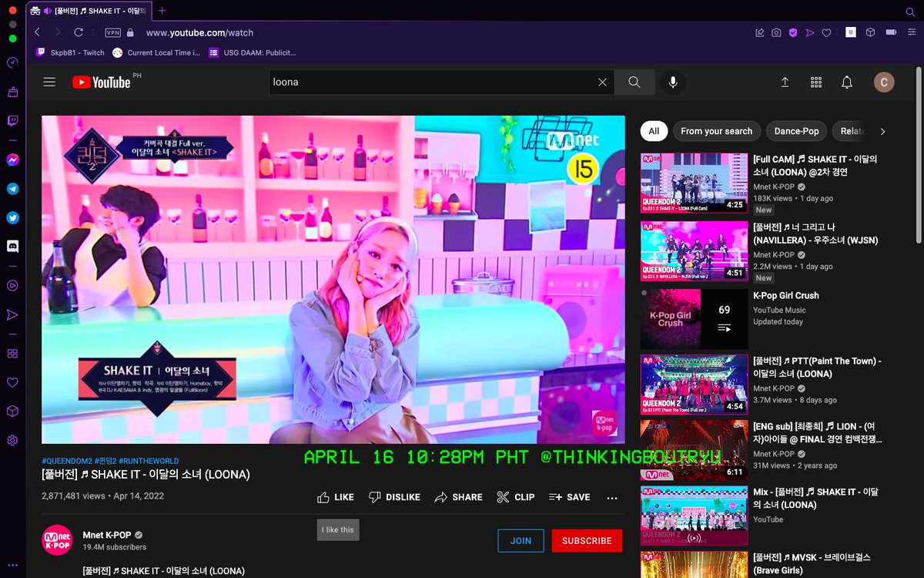Viewport: 924px width, 578px height.
Task: Open the YouTube apps grid
Action: click(816, 82)
